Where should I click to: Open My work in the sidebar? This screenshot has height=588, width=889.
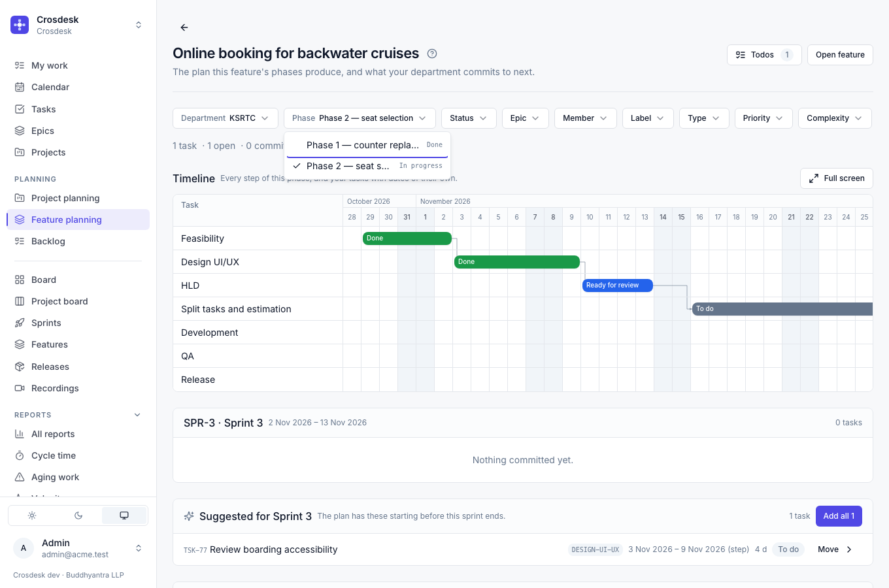pyautogui.click(x=78, y=65)
